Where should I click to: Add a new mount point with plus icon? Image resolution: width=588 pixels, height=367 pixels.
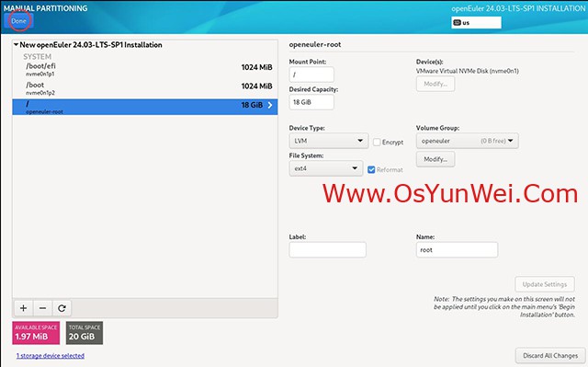(x=23, y=308)
